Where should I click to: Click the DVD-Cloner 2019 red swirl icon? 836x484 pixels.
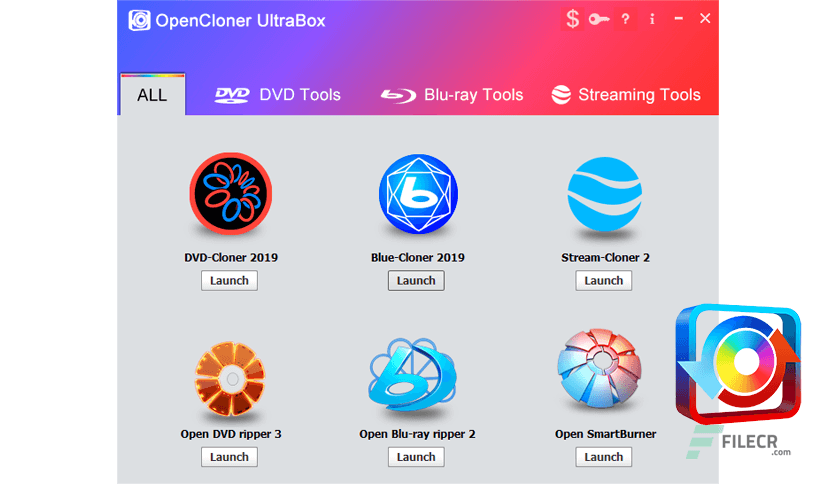coord(230,194)
